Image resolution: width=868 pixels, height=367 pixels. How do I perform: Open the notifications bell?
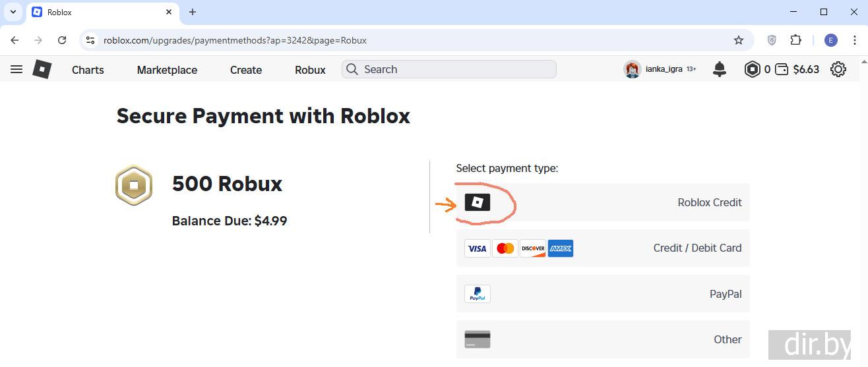pos(720,69)
